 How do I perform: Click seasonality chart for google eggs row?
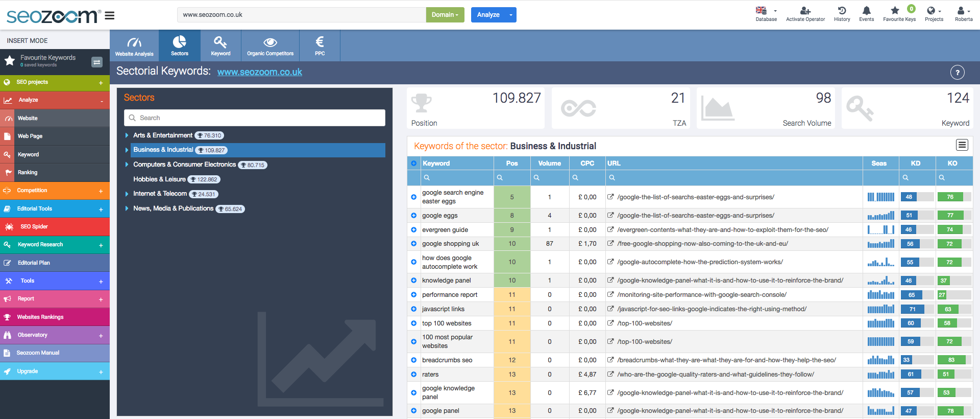click(880, 216)
